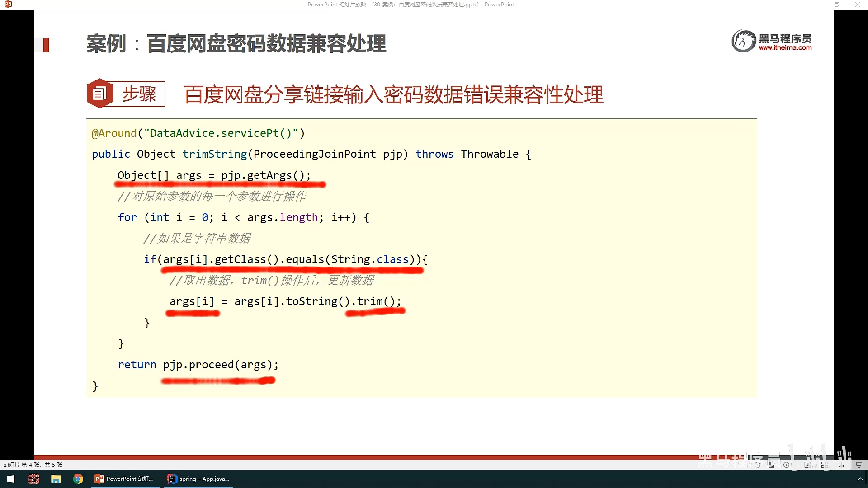Restore down the PowerPoint window

(x=836, y=5)
